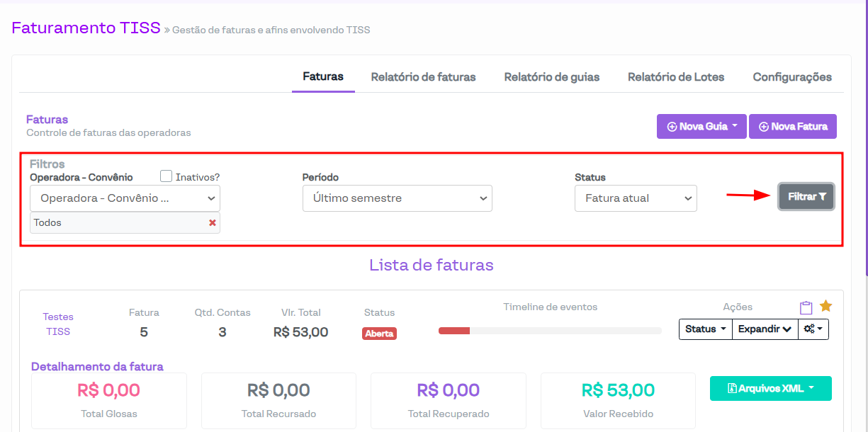Open the Período dropdown
Screen dimensions: 868x432
397,198
